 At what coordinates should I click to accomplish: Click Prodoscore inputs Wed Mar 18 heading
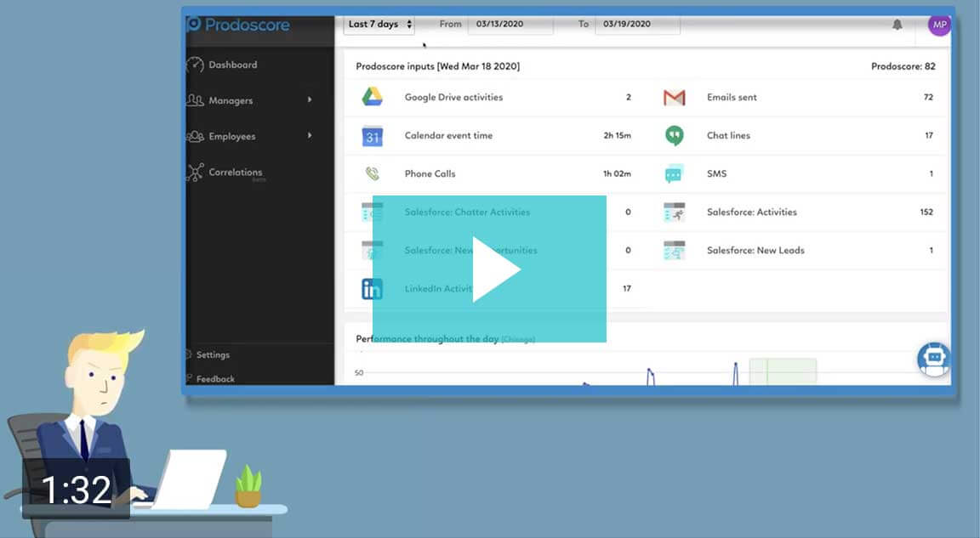pyautogui.click(x=437, y=66)
